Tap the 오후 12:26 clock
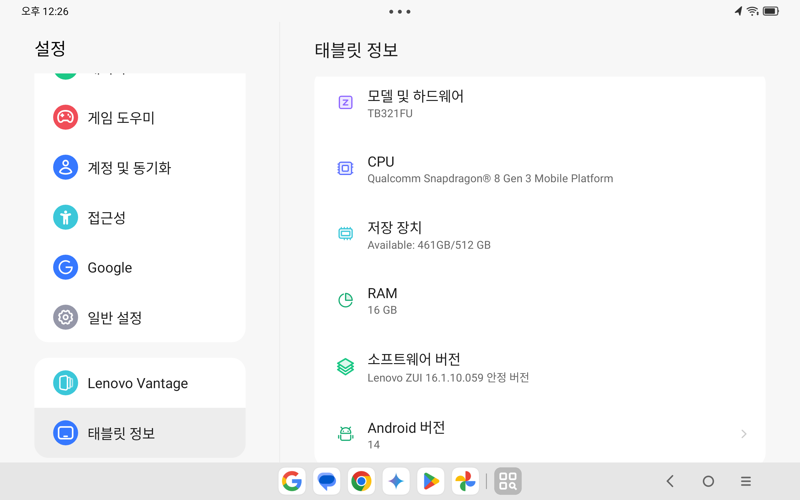Viewport: 800px width, 500px height. pos(45,11)
